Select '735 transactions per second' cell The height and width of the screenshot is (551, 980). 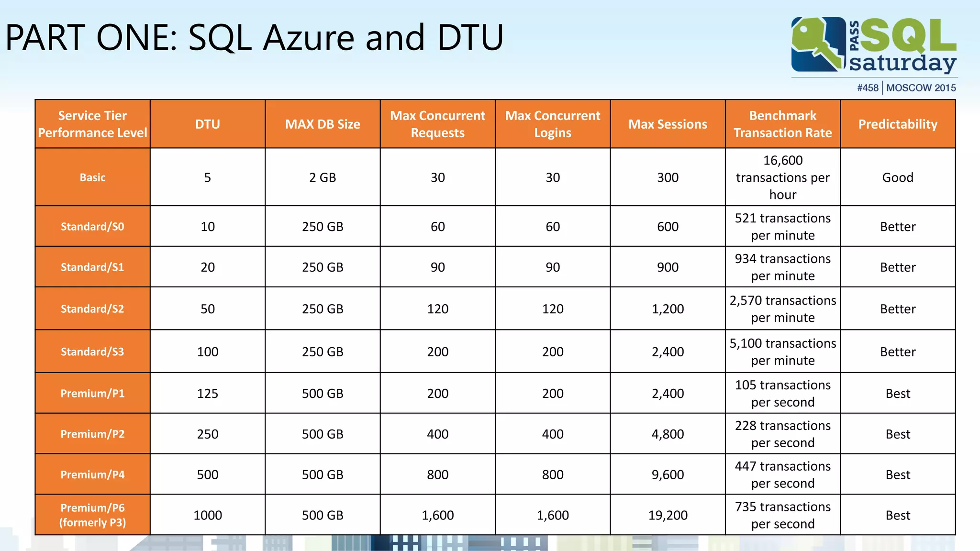point(783,515)
